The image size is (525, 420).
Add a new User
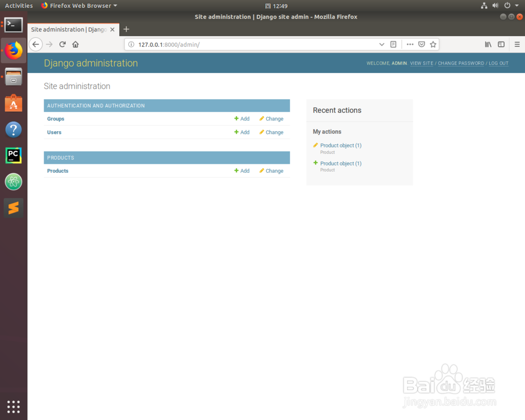pos(241,132)
